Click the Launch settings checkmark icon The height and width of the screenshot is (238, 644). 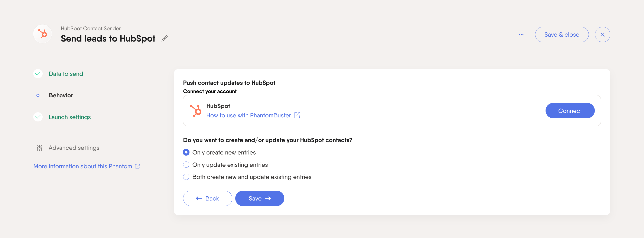click(x=38, y=117)
